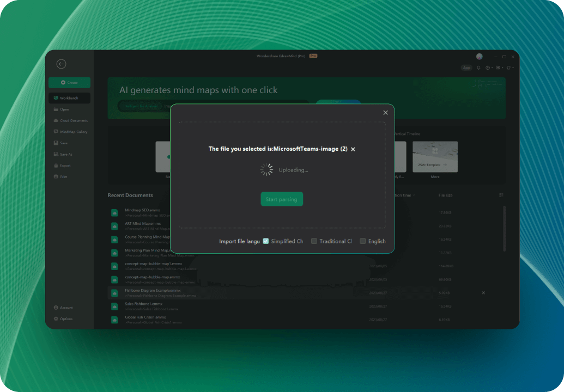
Task: Switch the recent documents list view icon
Action: (x=501, y=195)
